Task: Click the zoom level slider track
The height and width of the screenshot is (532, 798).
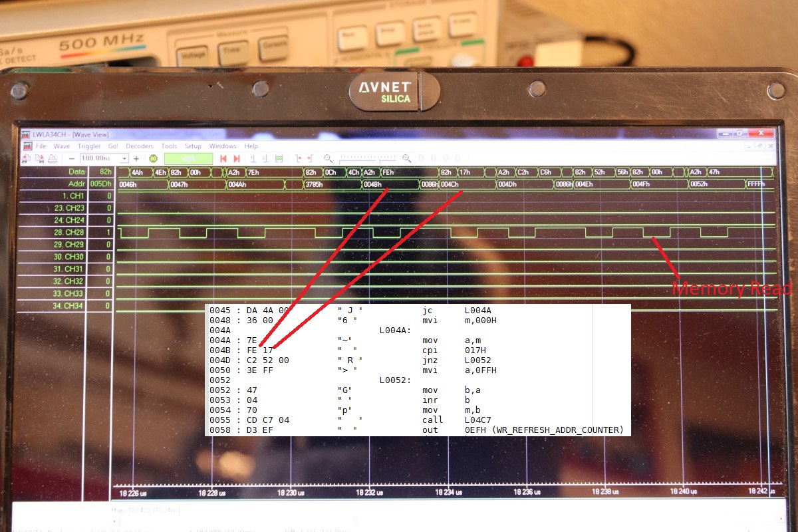Action: 367,158
